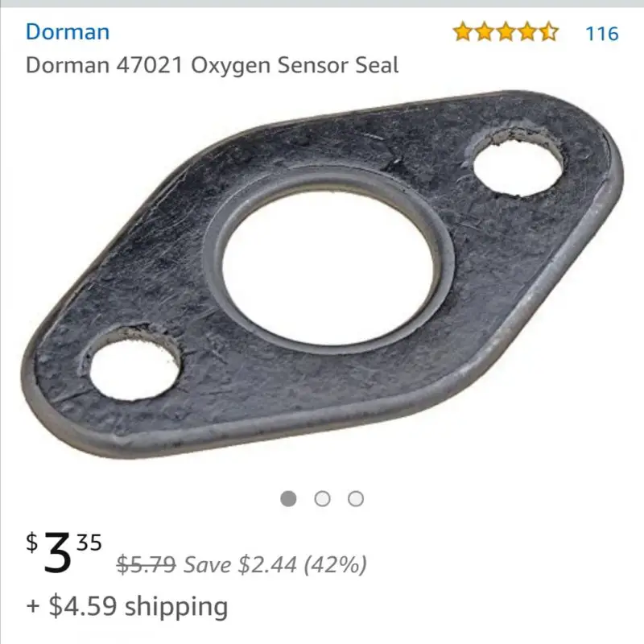This screenshot has width=644, height=644.
Task: Click the fourth gold rating star
Action: tap(527, 31)
